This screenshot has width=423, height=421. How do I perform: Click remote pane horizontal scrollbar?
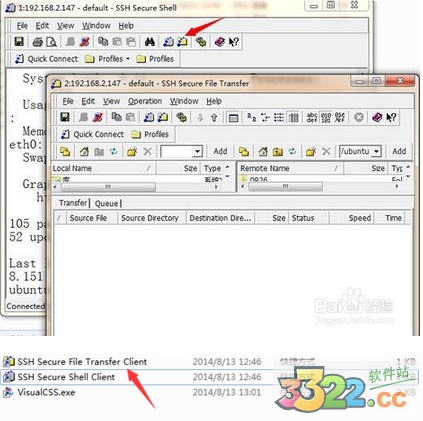click(320, 186)
